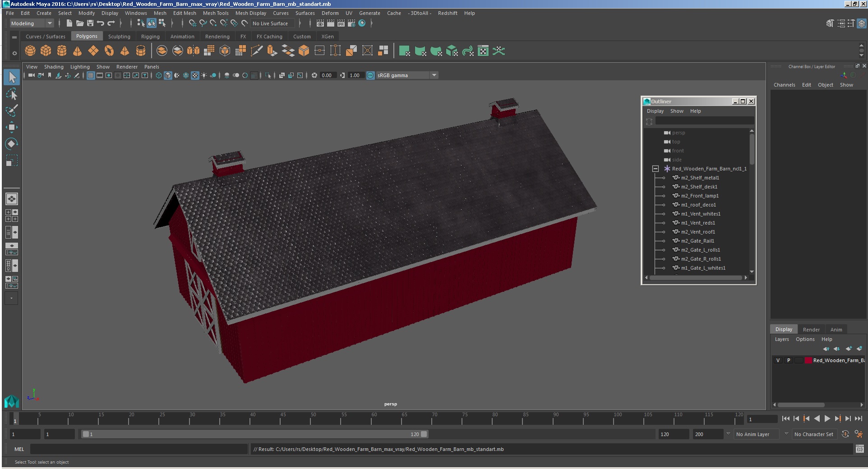
Task: Create a polygon pipe from the shelf
Action: 141,51
